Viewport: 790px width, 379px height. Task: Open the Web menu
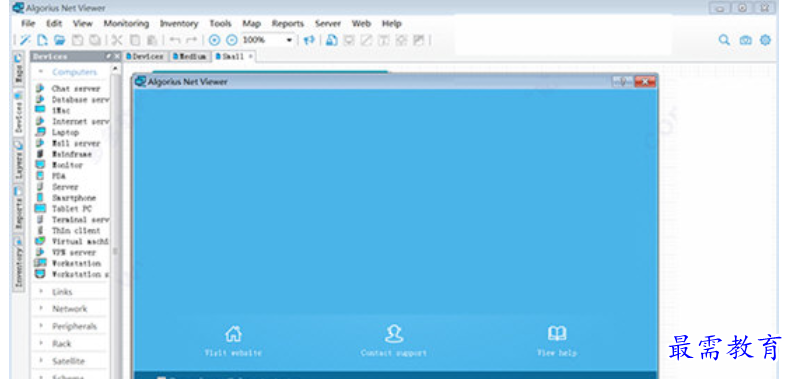(361, 23)
